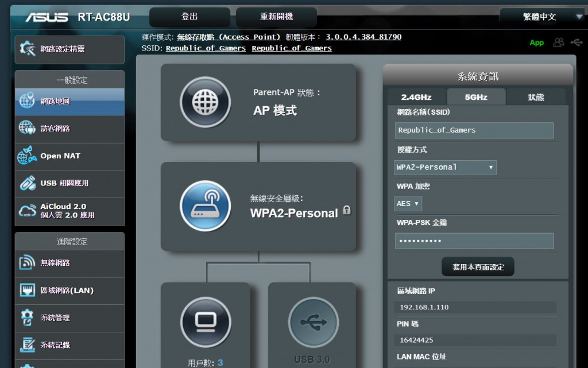This screenshot has height=368, width=588.
Task: Click the WPA-PSK 金鑰 password field
Action: (x=474, y=241)
